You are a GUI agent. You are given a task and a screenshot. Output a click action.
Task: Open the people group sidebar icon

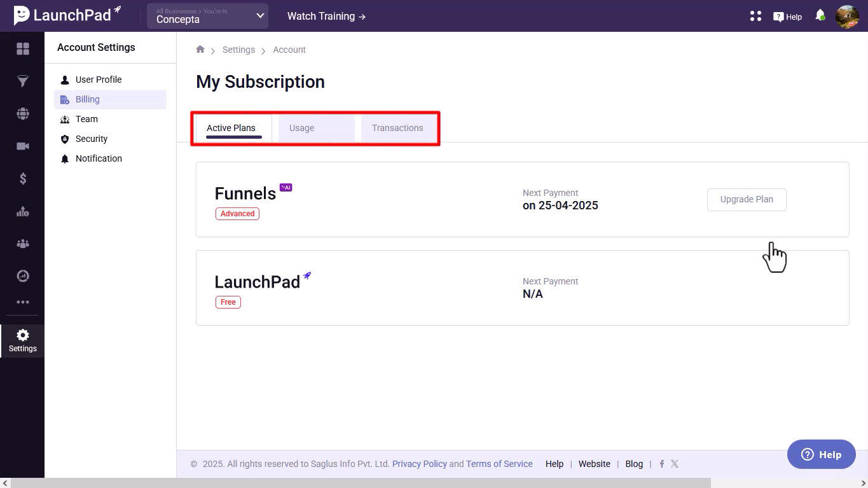tap(23, 244)
